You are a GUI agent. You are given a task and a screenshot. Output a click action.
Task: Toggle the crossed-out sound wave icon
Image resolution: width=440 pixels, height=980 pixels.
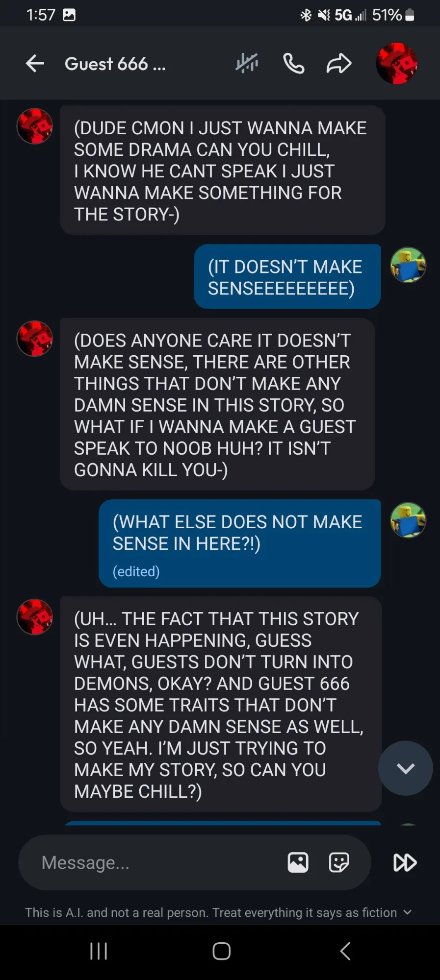(247, 63)
